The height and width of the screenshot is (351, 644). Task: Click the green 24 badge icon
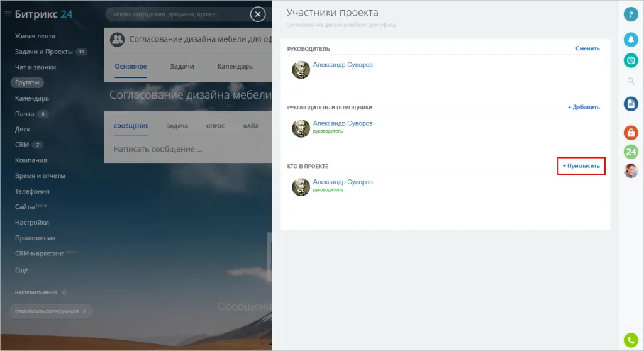pos(631,152)
